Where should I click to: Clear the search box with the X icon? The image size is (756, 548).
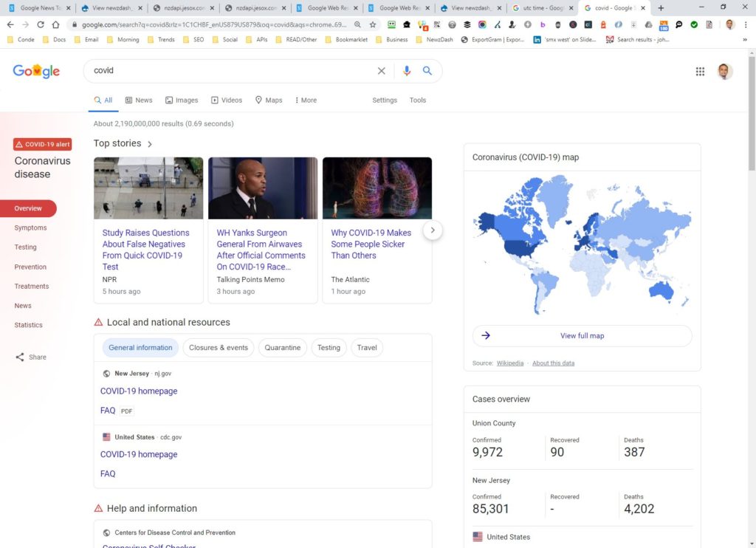click(x=382, y=71)
